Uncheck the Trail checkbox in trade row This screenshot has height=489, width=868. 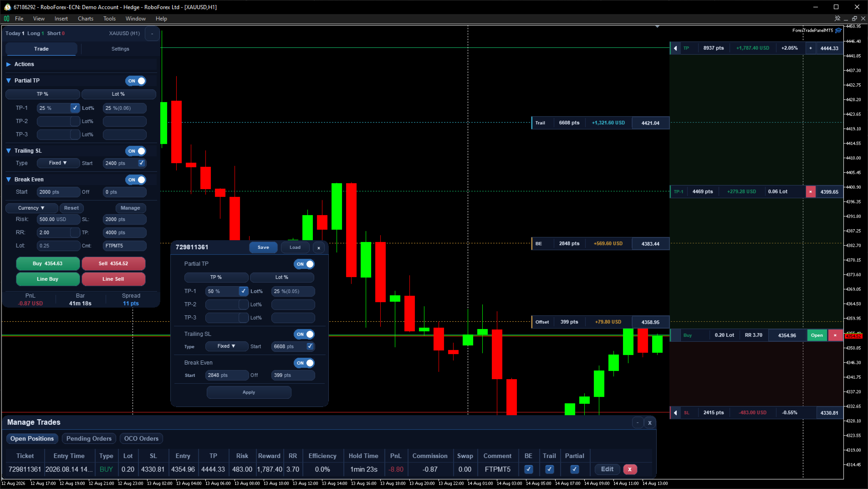550,469
